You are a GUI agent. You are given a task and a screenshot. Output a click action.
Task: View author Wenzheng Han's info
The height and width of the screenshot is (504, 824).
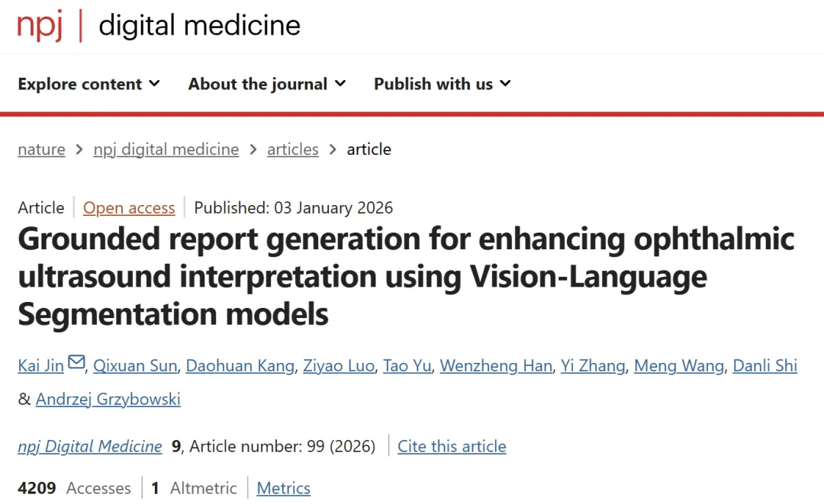coord(496,366)
